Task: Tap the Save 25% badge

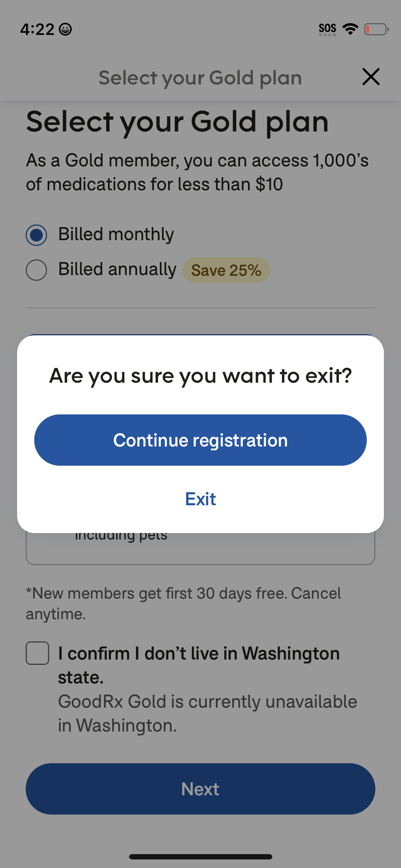Action: click(226, 270)
